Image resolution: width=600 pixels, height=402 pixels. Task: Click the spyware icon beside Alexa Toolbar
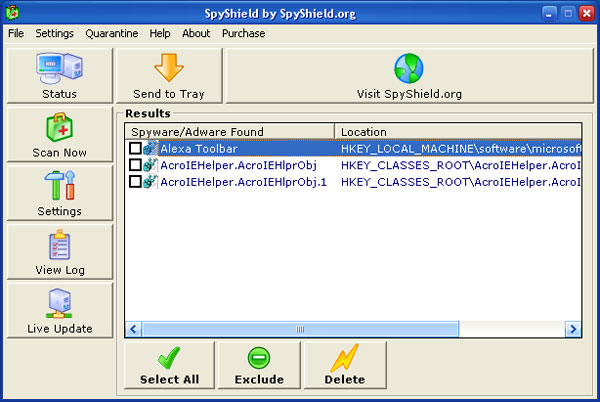150,148
